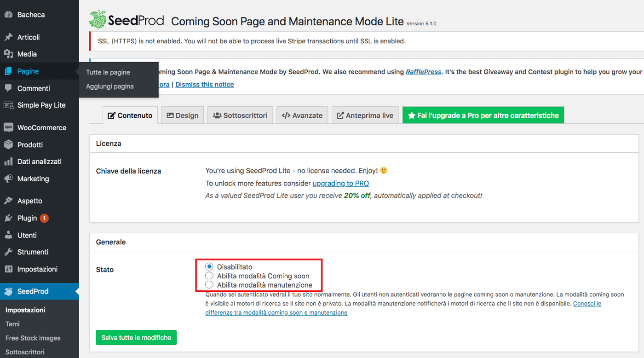This screenshot has width=644, height=358.
Task: Click the Bacheca dashboard icon
Action: click(8, 15)
